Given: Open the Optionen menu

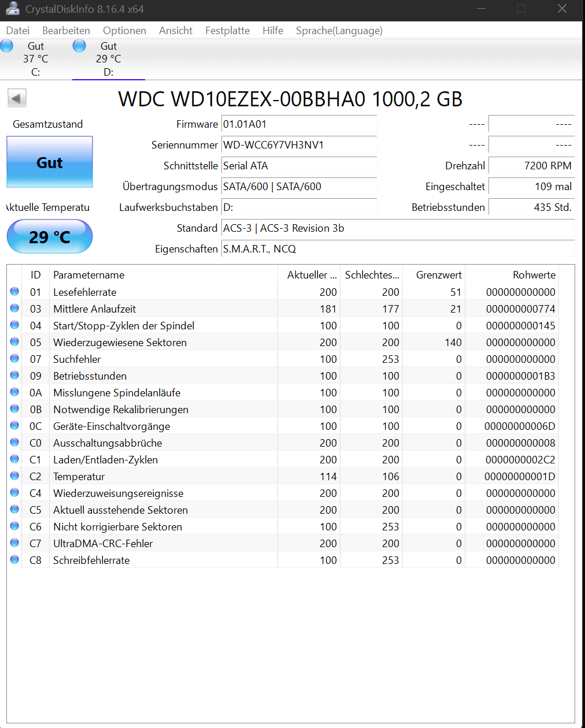Looking at the screenshot, I should [x=124, y=31].
